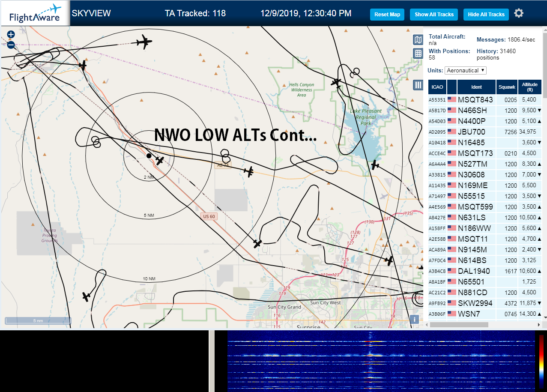Click squawk code 7256
The height and width of the screenshot is (392, 547).
[511, 132]
